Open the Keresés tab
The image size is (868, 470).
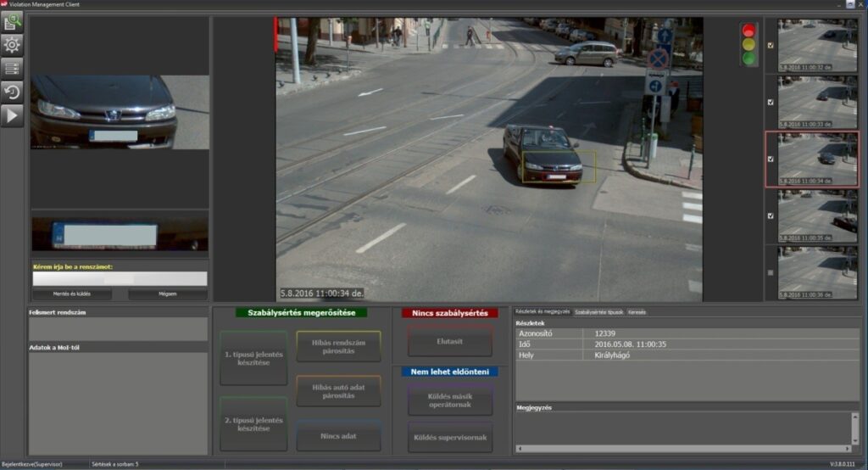point(637,312)
